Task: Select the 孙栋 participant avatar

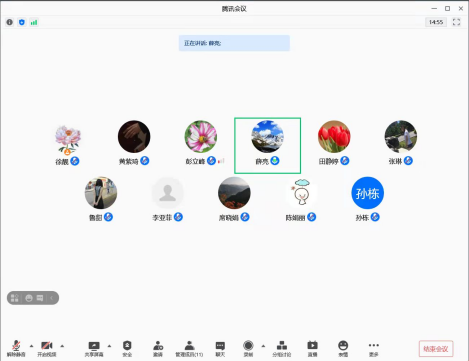Action: coord(367,193)
